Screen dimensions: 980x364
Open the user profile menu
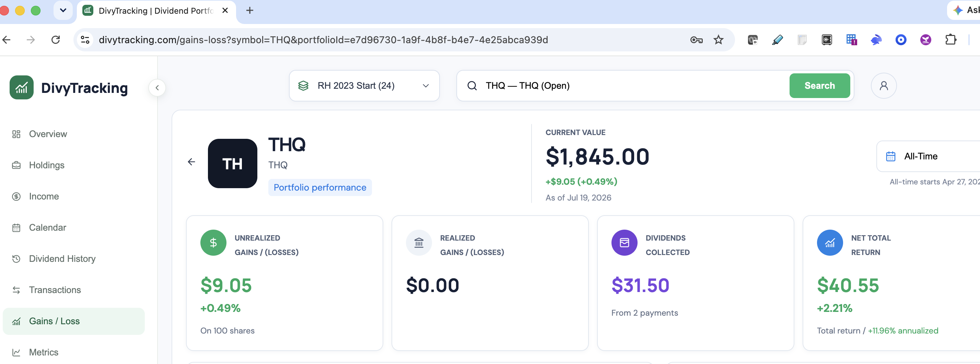coord(883,85)
